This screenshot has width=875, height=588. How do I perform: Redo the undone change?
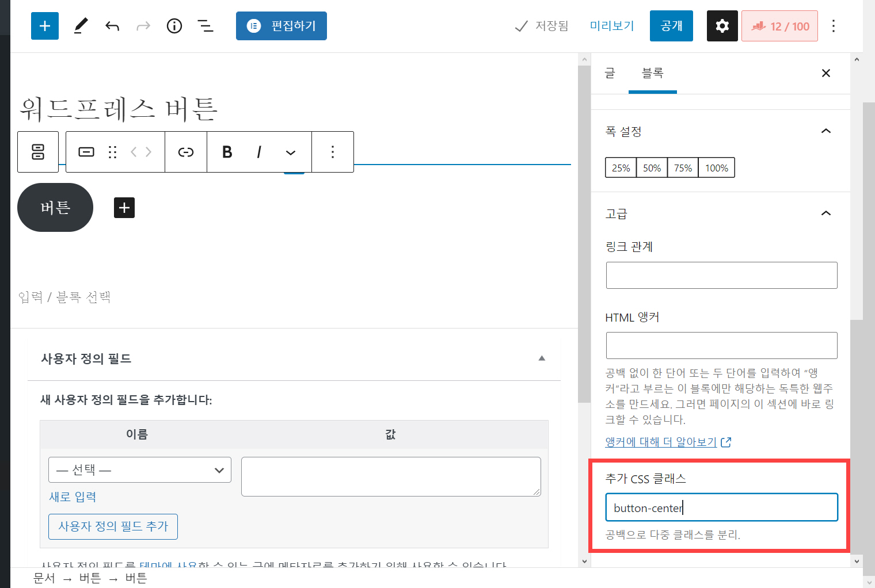pyautogui.click(x=143, y=25)
